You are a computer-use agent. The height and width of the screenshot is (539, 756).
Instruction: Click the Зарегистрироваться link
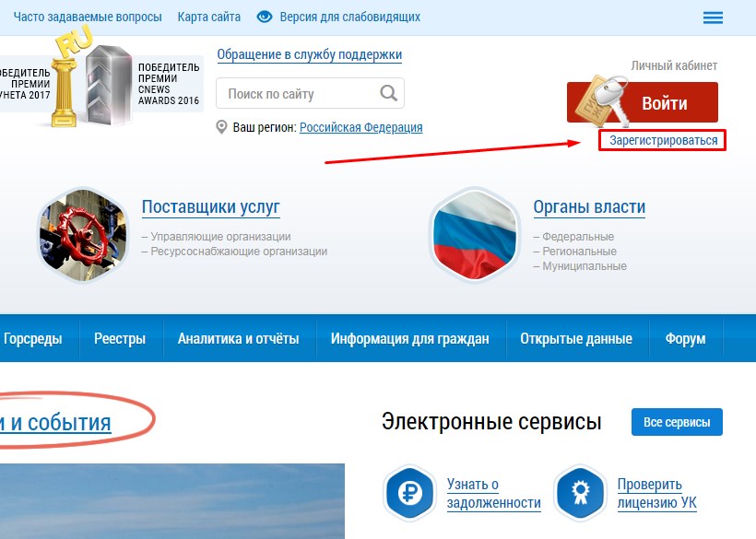[664, 140]
